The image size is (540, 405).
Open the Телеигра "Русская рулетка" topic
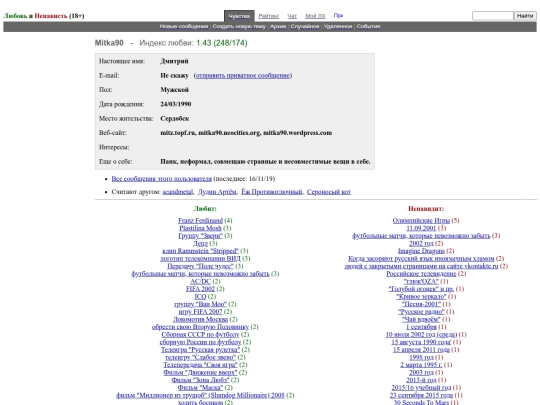click(200, 349)
